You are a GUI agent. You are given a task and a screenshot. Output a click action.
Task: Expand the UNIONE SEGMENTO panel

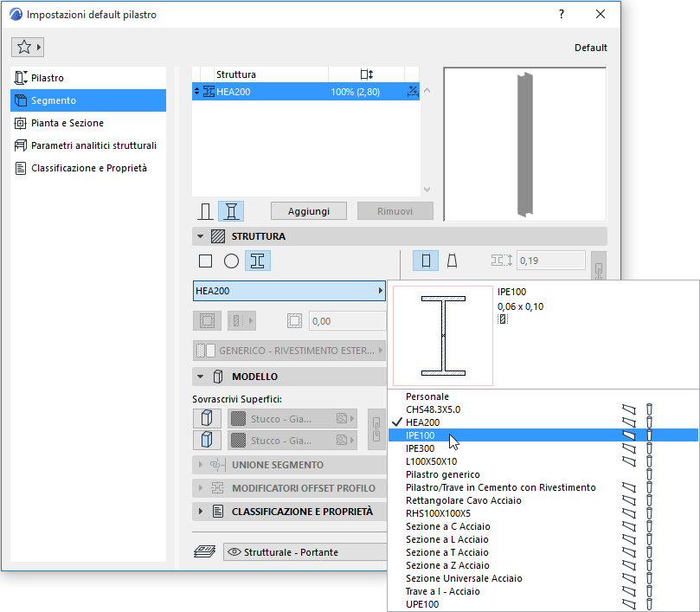pyautogui.click(x=201, y=465)
